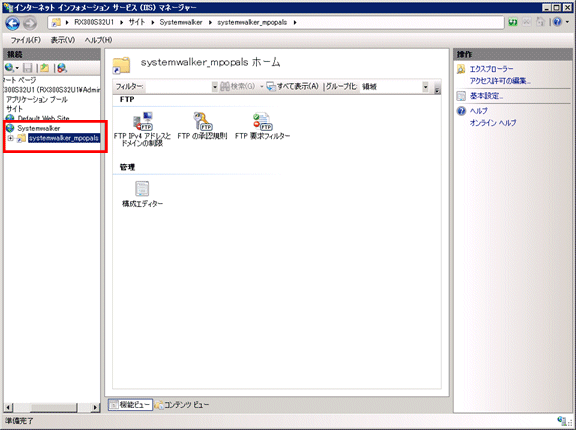Open the filter dropdown arrow
The height and width of the screenshot is (430, 576).
tap(215, 87)
